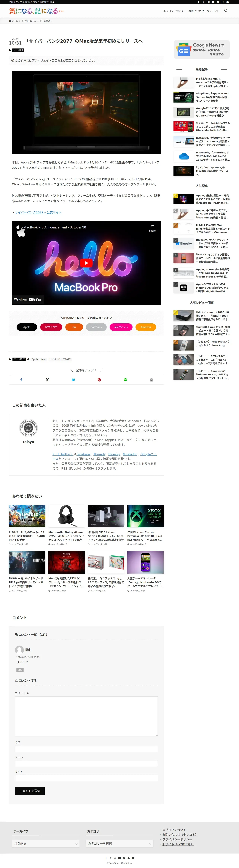Share the article via the Pinterest icon
Image resolution: width=239 pixels, height=868 pixels.
click(x=99, y=380)
